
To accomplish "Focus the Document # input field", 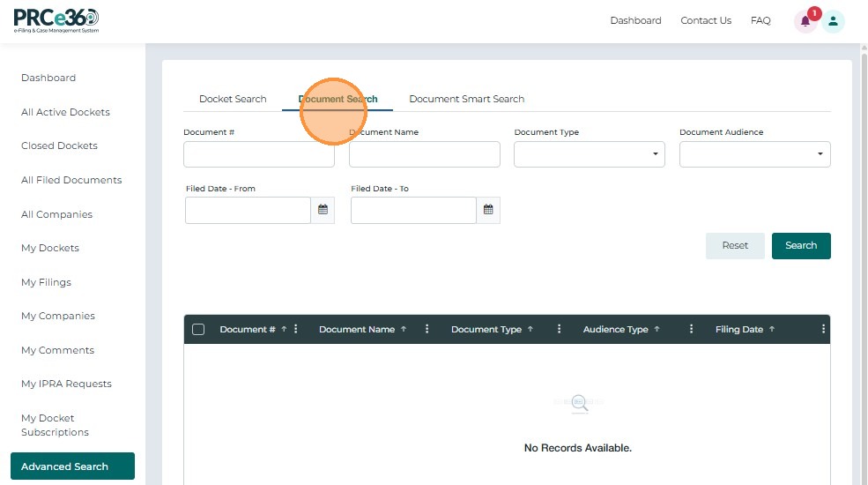I will (x=259, y=154).
